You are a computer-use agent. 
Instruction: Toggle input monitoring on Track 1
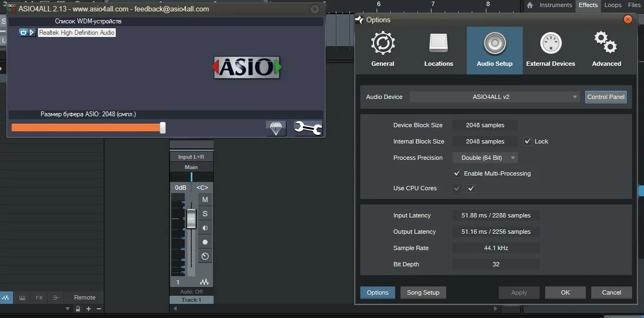click(x=205, y=257)
